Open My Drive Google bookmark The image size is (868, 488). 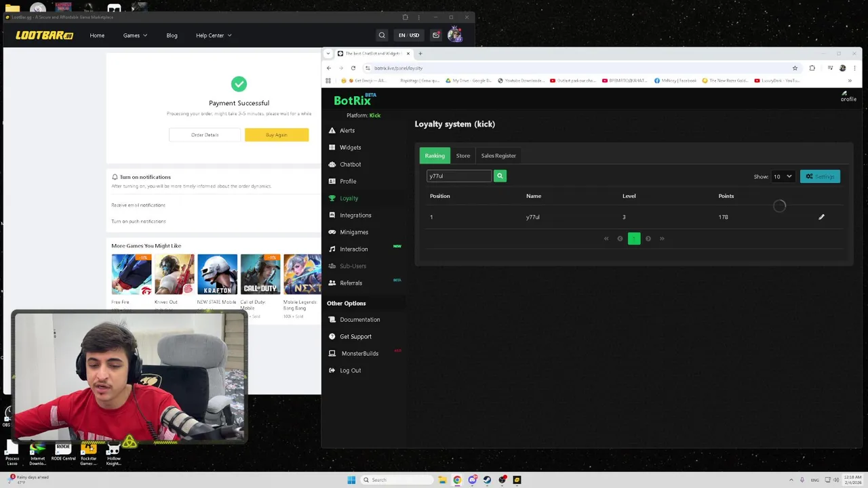click(x=469, y=81)
